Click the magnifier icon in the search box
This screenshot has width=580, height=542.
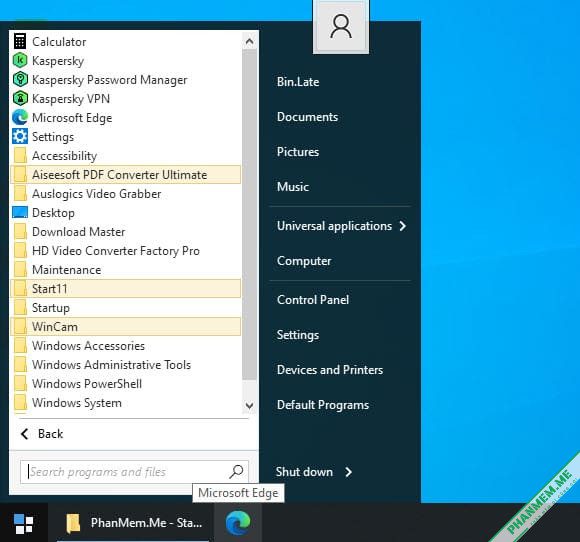236,472
